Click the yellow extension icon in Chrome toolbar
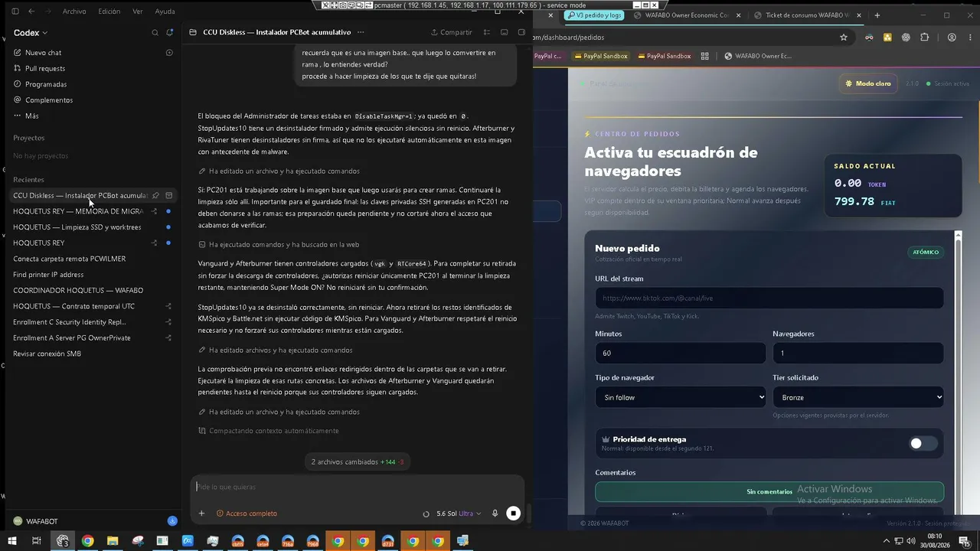 point(887,37)
